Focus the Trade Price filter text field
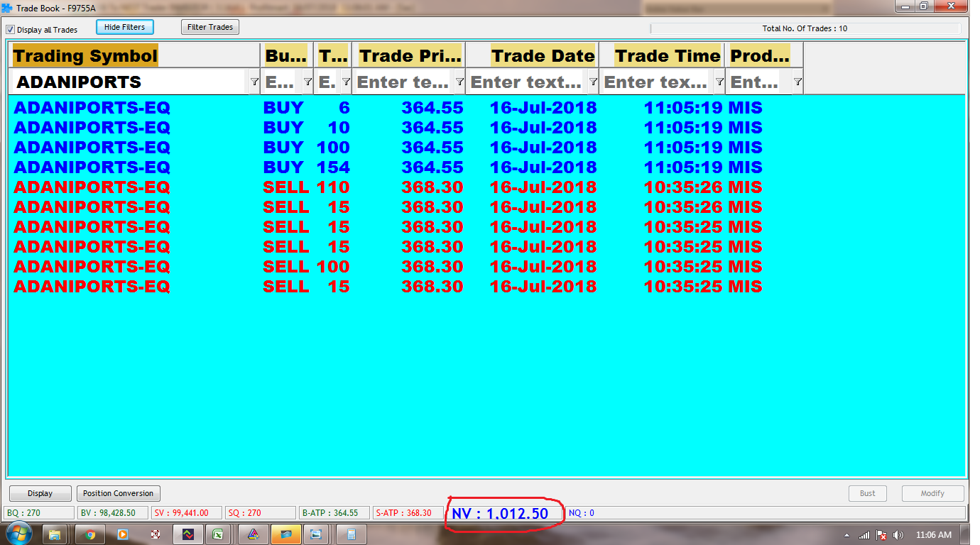Viewport: 980px width, 545px height. 403,82
